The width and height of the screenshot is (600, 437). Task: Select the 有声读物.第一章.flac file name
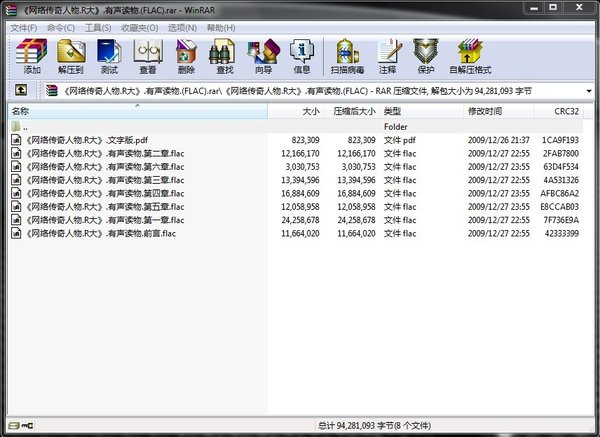click(x=105, y=220)
